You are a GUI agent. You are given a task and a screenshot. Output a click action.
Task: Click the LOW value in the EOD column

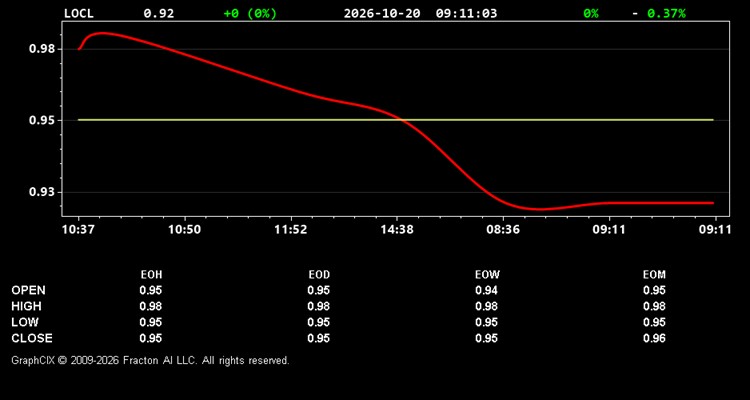319,322
